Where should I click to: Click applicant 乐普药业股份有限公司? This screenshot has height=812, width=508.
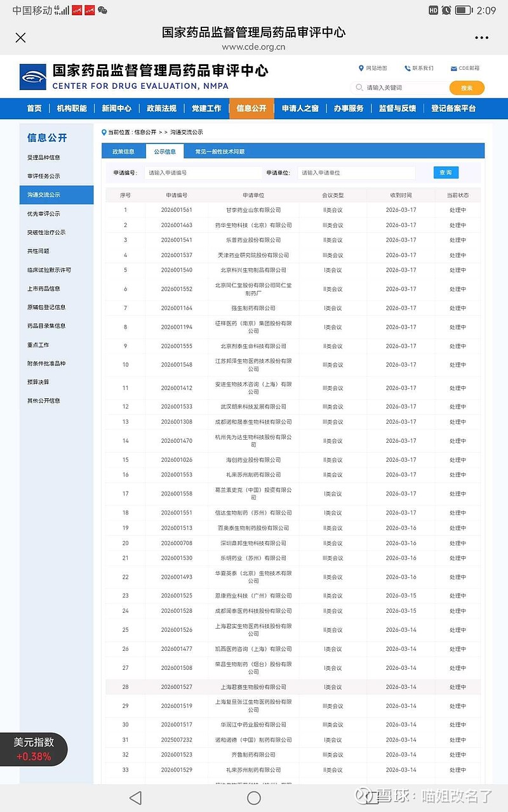point(253,240)
